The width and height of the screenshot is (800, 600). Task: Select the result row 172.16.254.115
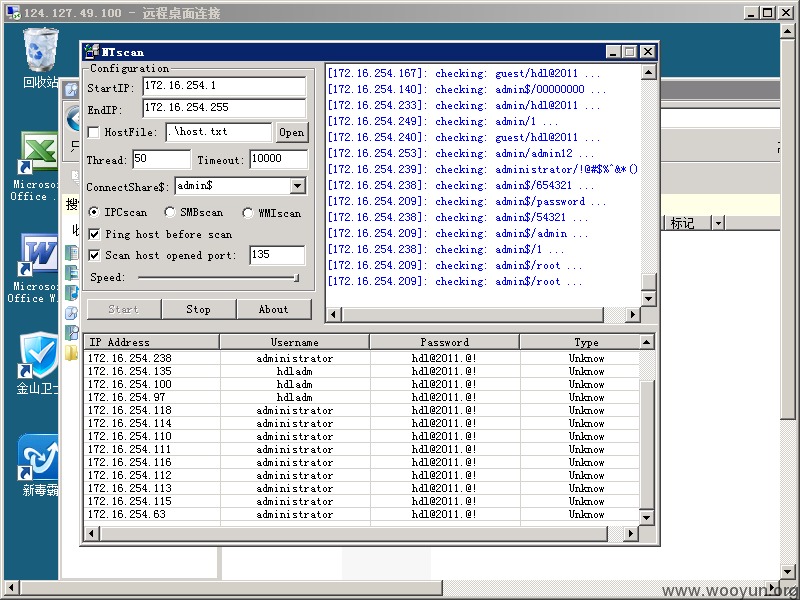pos(362,501)
